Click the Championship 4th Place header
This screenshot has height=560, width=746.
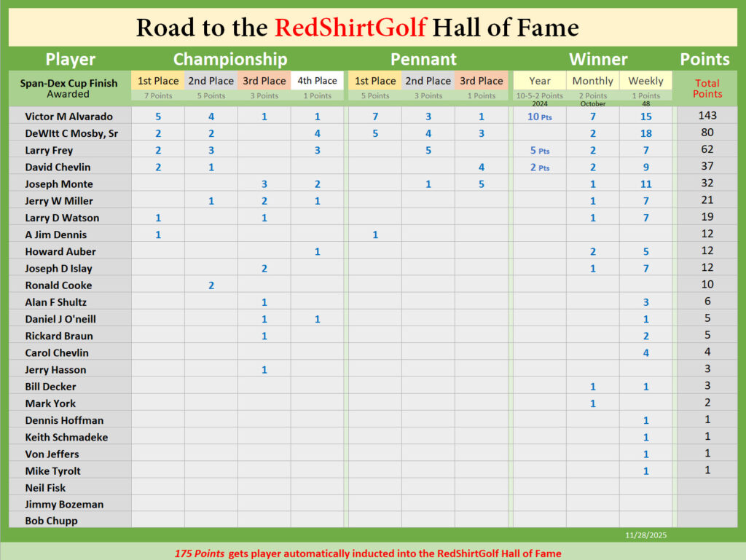[x=317, y=81]
